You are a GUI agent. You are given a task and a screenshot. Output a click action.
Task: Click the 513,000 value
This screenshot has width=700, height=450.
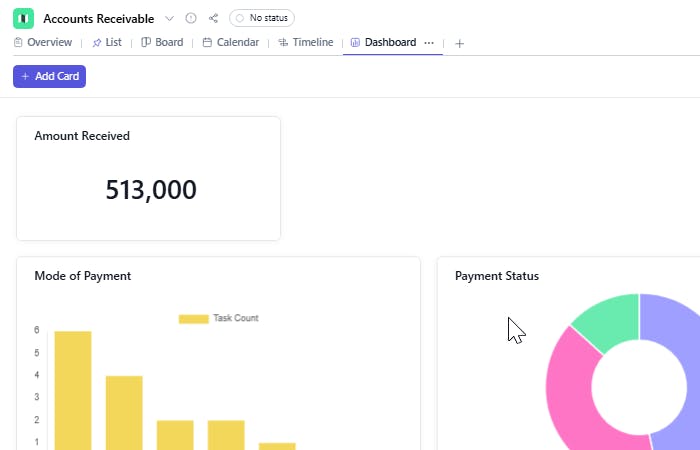pos(151,190)
